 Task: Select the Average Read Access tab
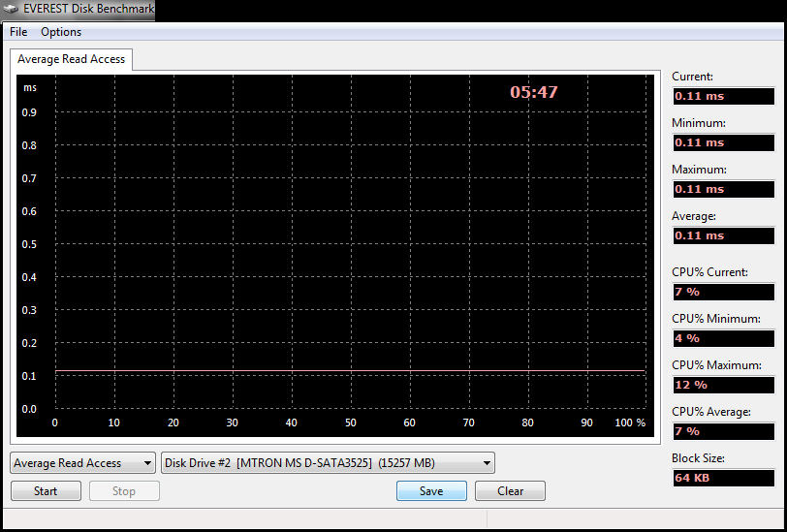(72, 59)
